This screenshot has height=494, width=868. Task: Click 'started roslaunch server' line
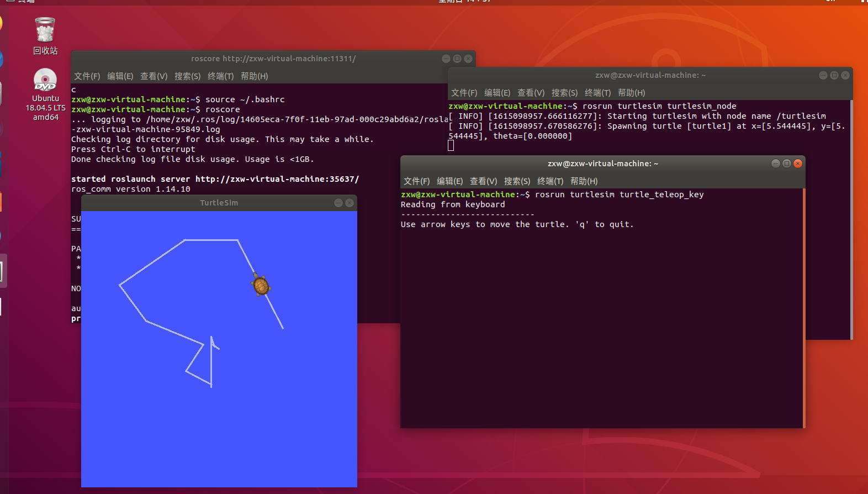tap(215, 179)
